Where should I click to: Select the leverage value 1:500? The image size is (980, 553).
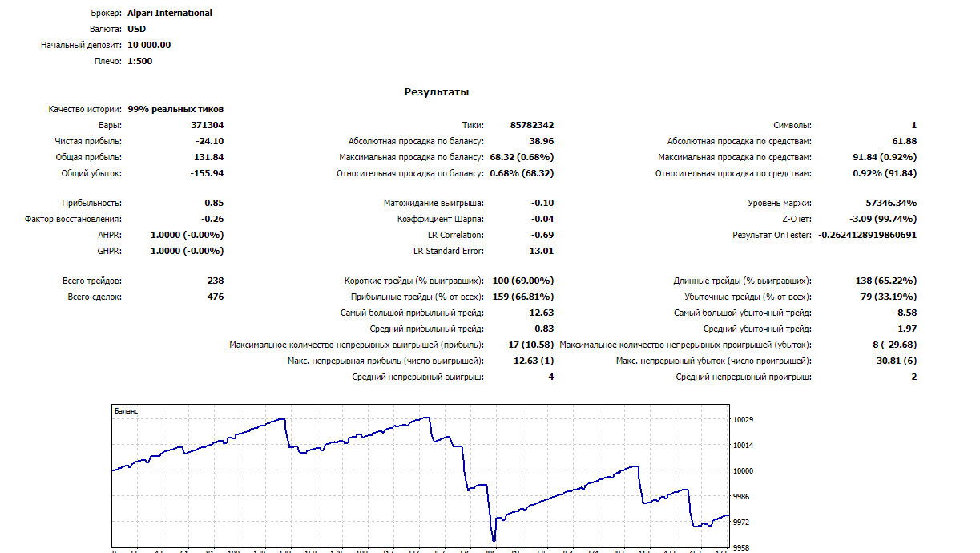pos(140,61)
